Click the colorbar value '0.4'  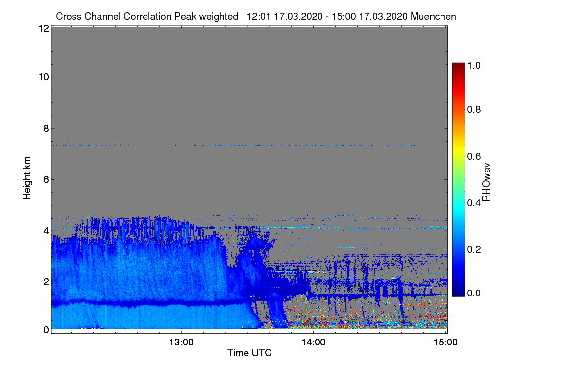[x=473, y=202]
